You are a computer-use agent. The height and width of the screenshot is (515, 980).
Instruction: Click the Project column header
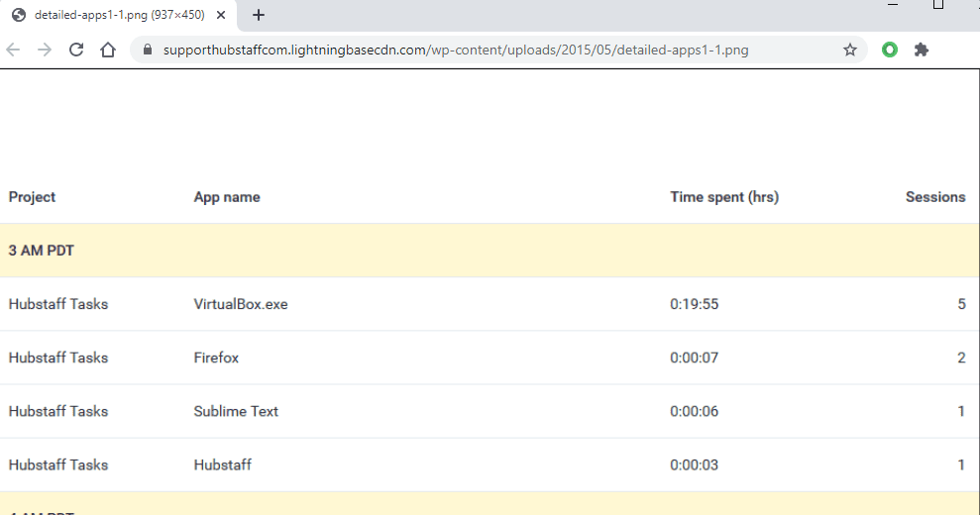coord(32,197)
